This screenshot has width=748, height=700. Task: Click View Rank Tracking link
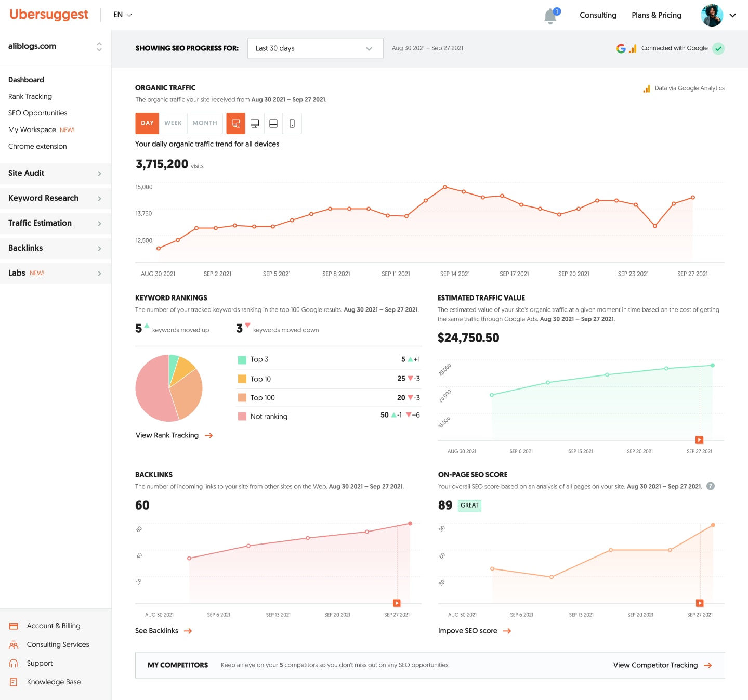(x=167, y=436)
